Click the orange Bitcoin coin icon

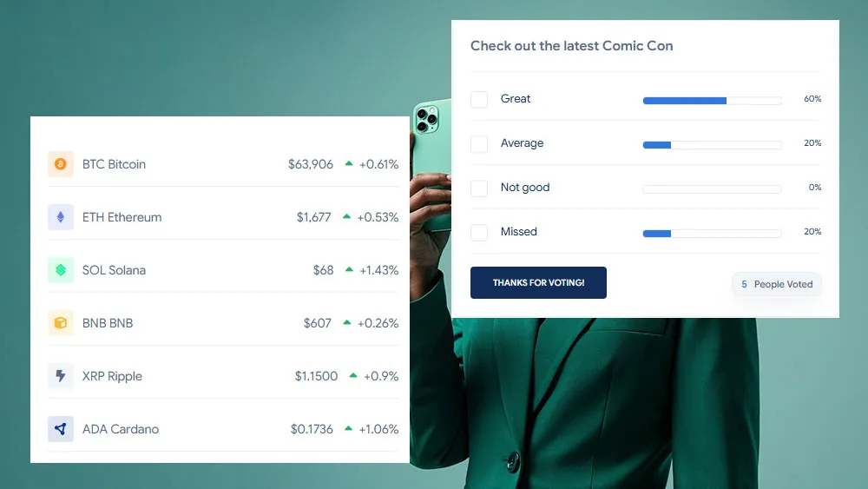61,164
